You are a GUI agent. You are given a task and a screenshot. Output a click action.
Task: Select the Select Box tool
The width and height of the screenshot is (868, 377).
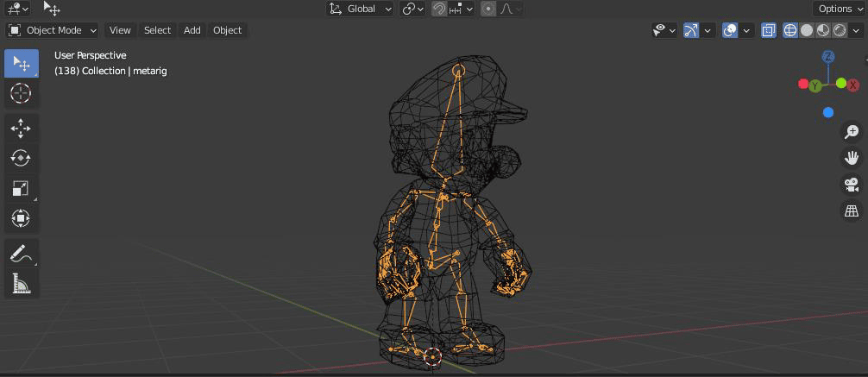22,64
